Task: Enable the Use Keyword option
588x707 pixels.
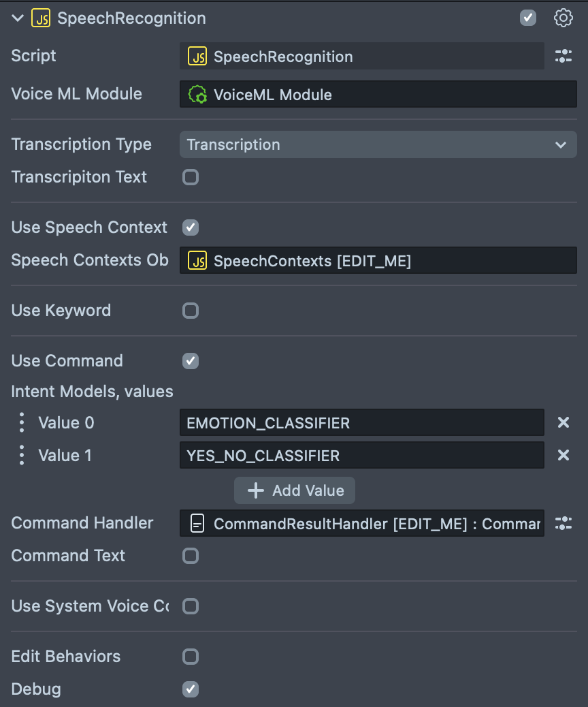Action: [191, 311]
